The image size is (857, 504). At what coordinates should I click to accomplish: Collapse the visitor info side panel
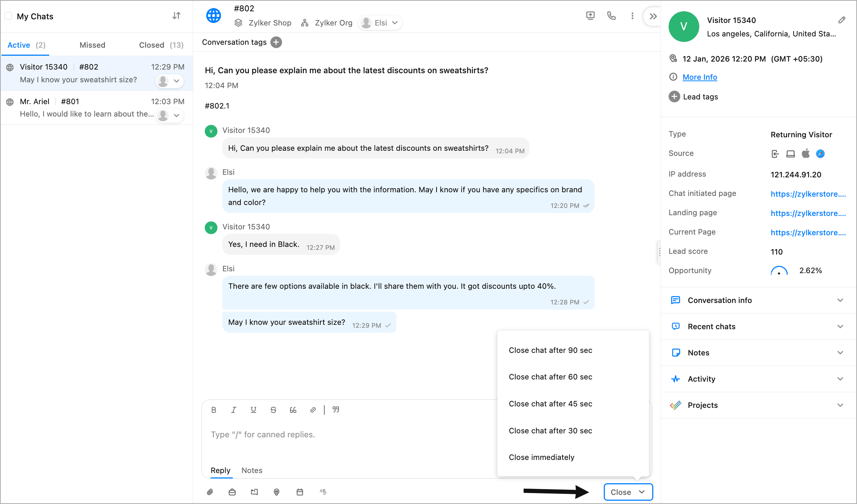[x=653, y=16]
